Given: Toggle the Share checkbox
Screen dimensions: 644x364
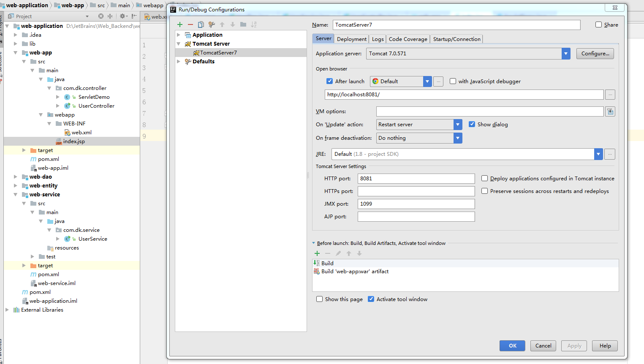Looking at the screenshot, I should pos(598,24).
